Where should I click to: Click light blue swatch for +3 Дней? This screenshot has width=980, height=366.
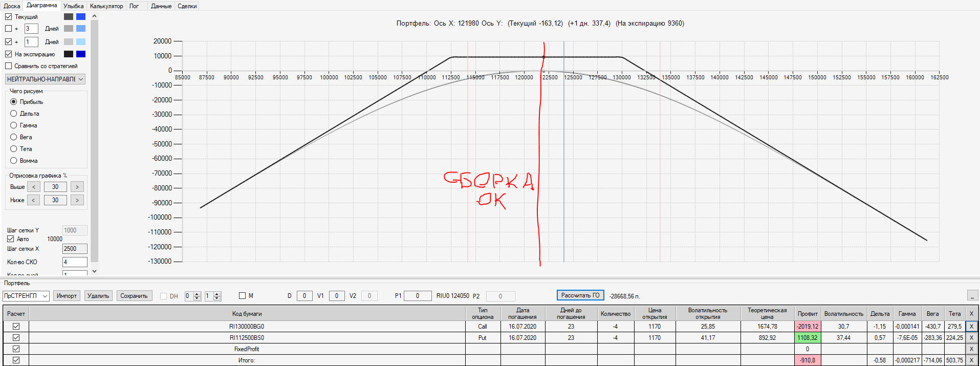coord(81,29)
